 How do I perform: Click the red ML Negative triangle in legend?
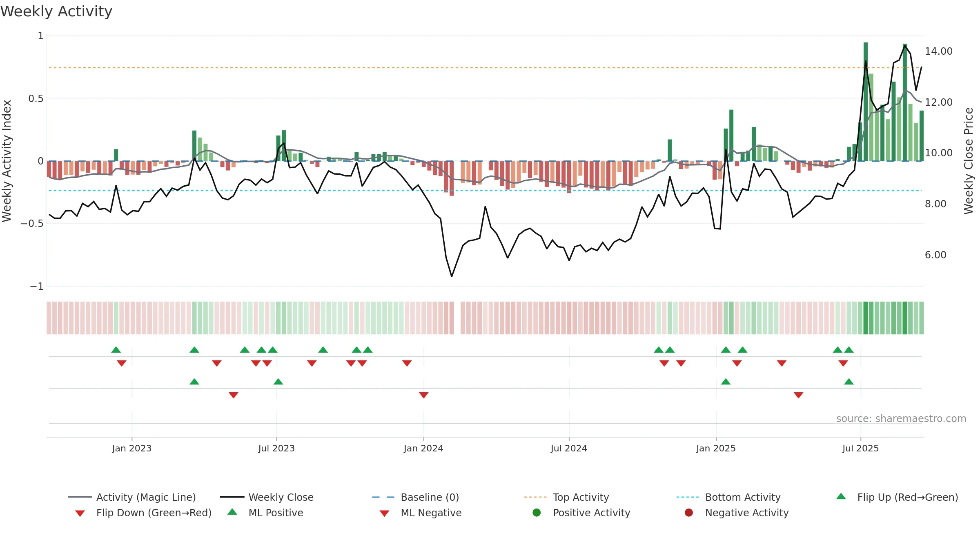coord(384,513)
